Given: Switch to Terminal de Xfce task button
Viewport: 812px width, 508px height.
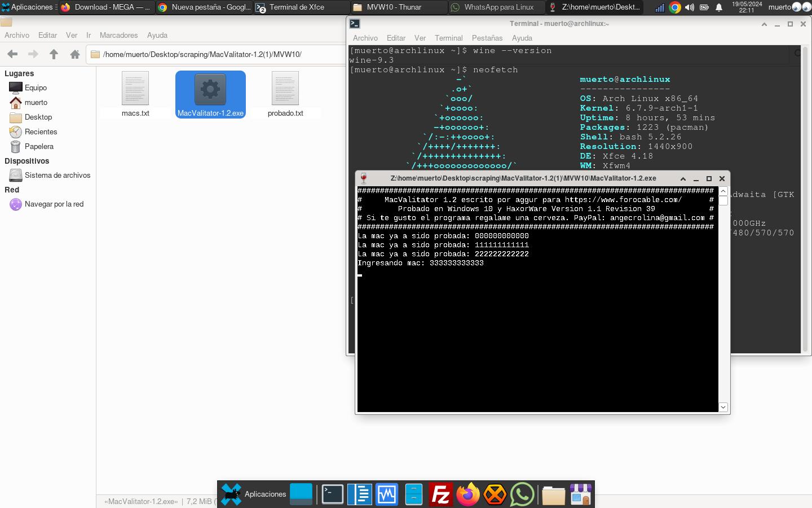Looking at the screenshot, I should point(301,7).
